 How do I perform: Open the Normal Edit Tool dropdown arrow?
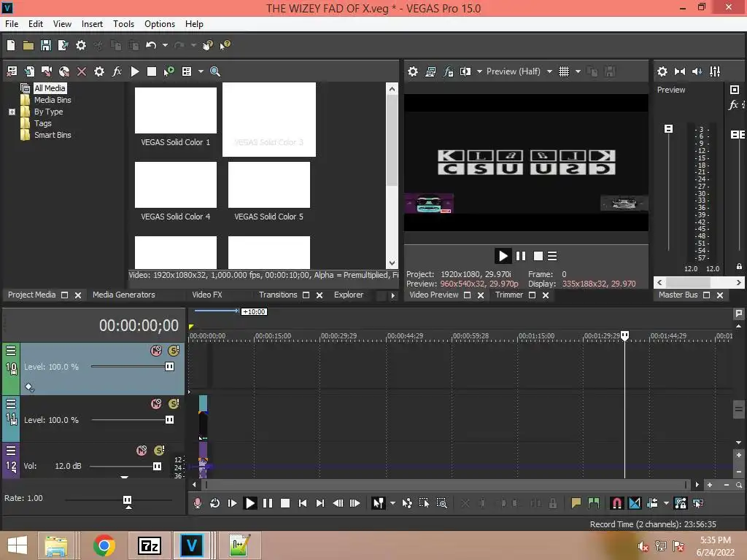tap(392, 503)
